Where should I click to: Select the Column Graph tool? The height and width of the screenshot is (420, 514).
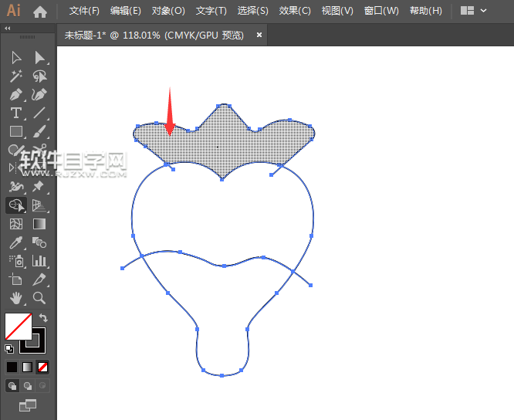39,261
